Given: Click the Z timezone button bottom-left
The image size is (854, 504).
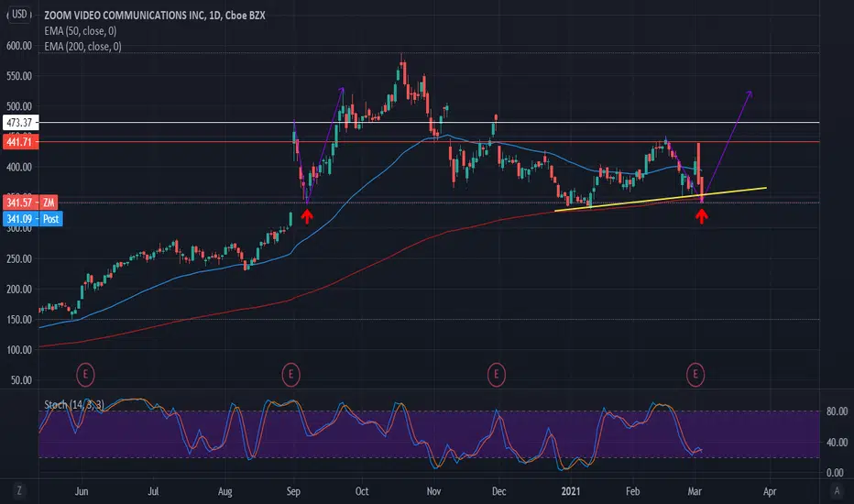Looking at the screenshot, I should tap(18, 491).
